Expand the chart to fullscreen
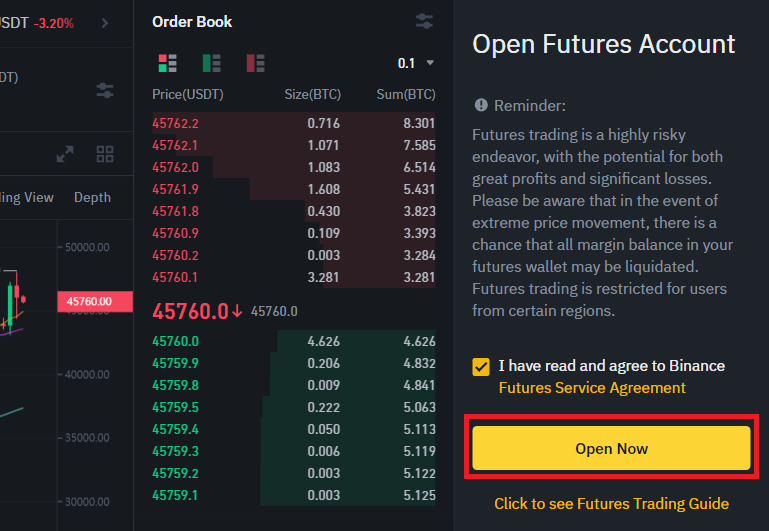 coord(65,154)
